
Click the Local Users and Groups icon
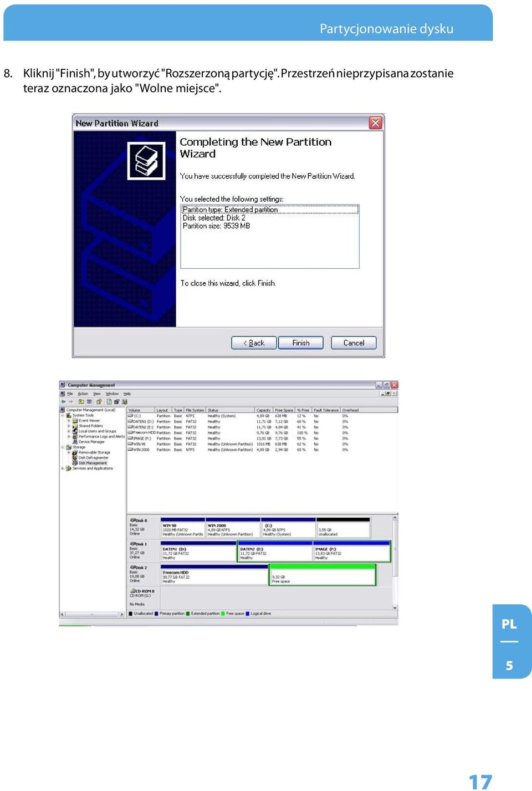pyautogui.click(x=75, y=431)
